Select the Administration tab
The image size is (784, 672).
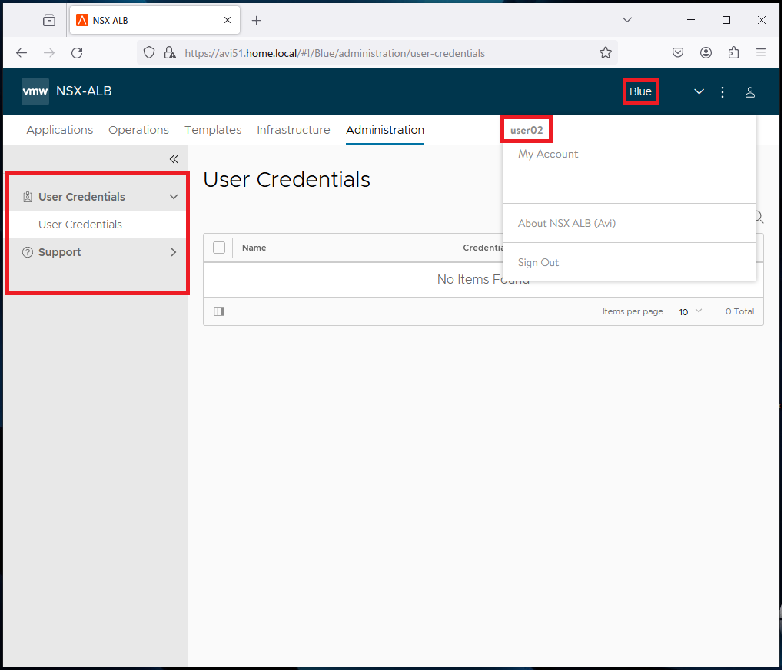(x=385, y=130)
